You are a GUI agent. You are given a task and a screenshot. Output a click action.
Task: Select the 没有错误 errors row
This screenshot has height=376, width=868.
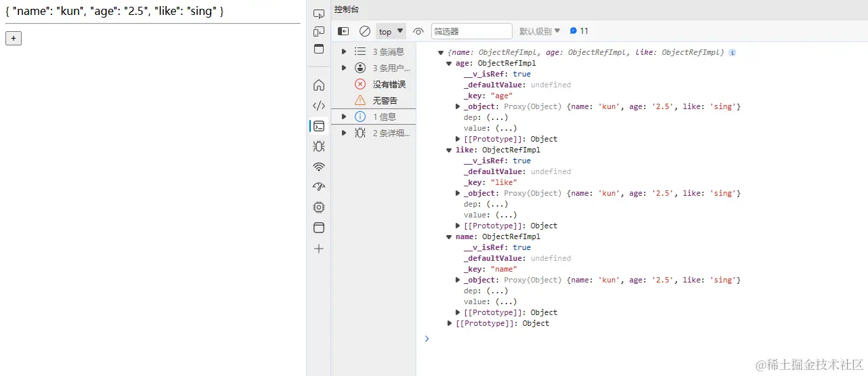(374, 84)
